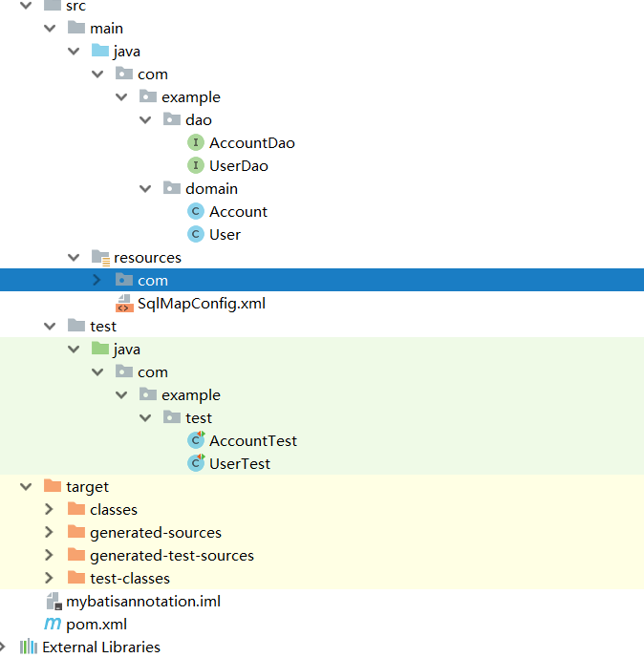Select the Account class label
The width and height of the screenshot is (644, 658).
pyautogui.click(x=239, y=211)
